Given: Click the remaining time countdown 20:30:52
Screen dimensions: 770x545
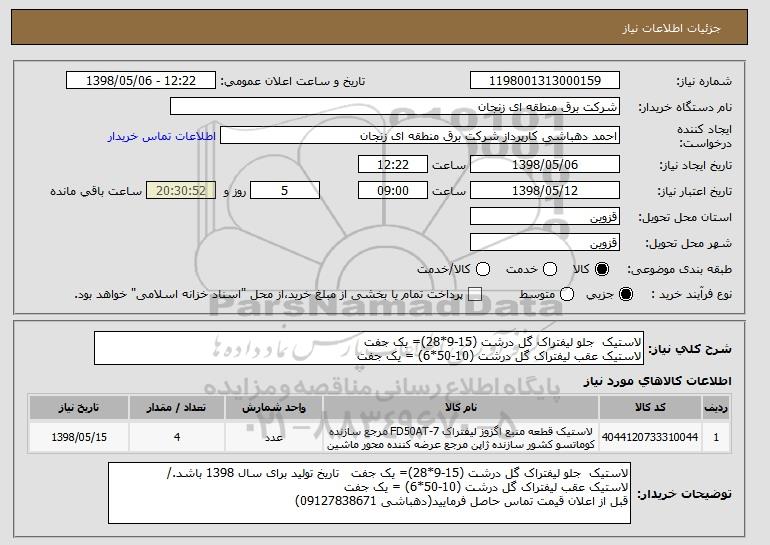Looking at the screenshot, I should click(x=181, y=191).
